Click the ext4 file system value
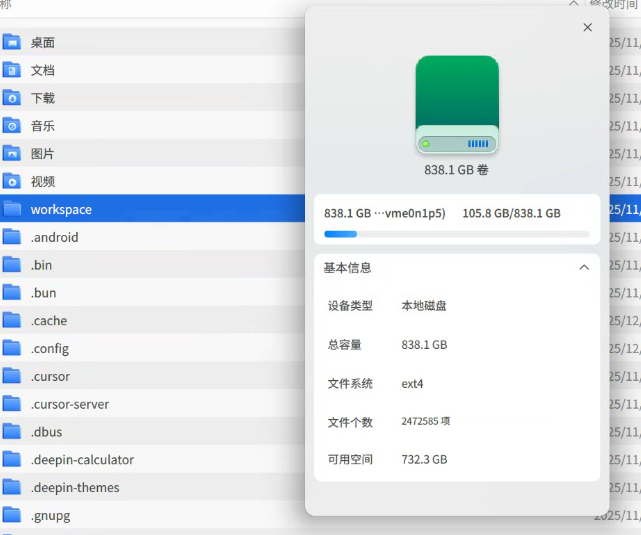Image resolution: width=641 pixels, height=535 pixels. coord(412,384)
